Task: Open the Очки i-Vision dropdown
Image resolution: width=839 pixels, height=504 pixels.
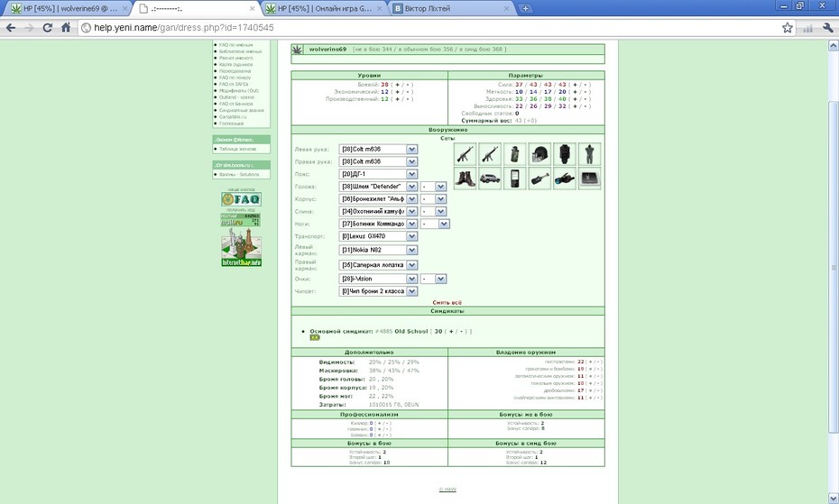Action: click(x=378, y=279)
